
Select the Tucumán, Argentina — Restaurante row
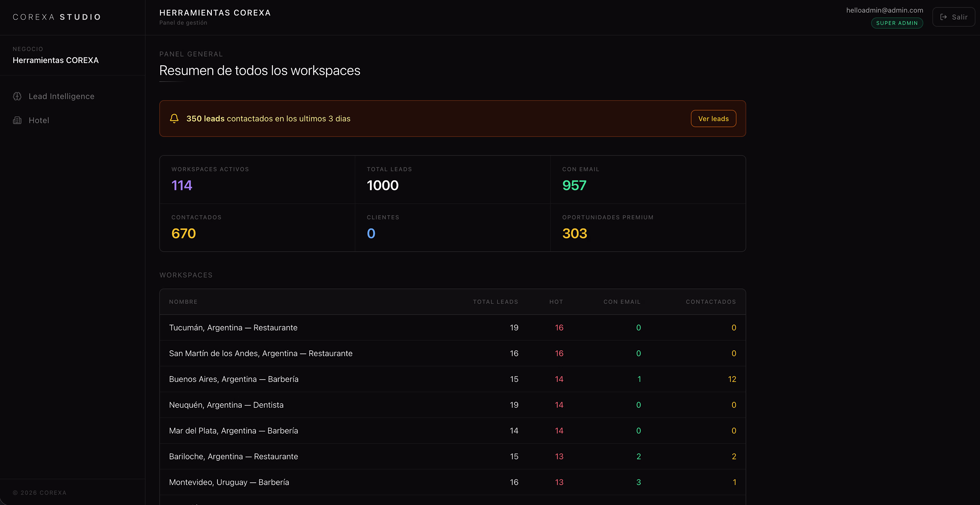coord(233,327)
